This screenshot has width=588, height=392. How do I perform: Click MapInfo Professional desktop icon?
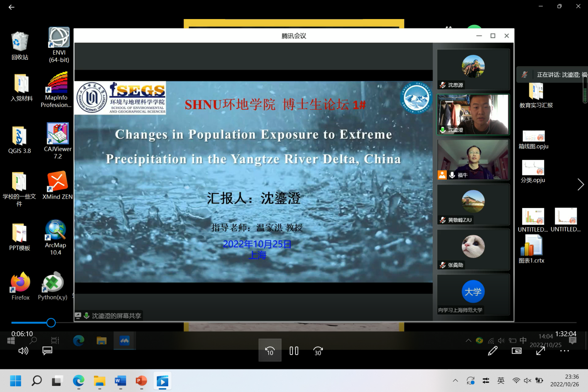pos(56,90)
